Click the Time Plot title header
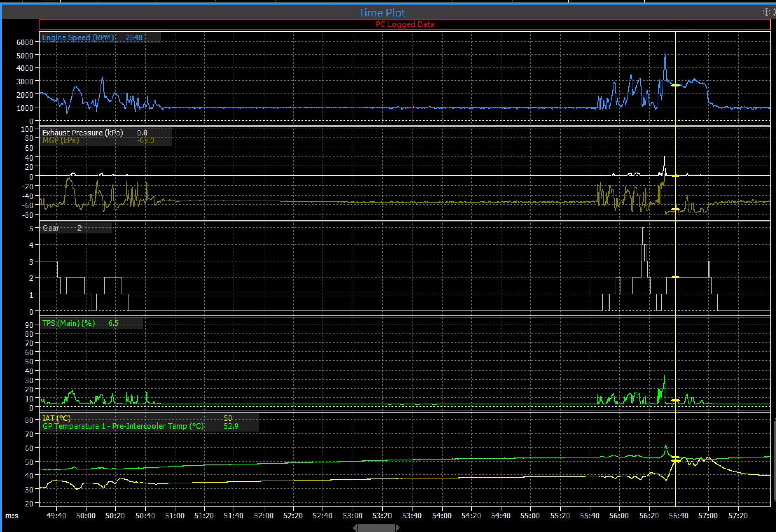Viewport: 776px width, 532px height. point(382,13)
